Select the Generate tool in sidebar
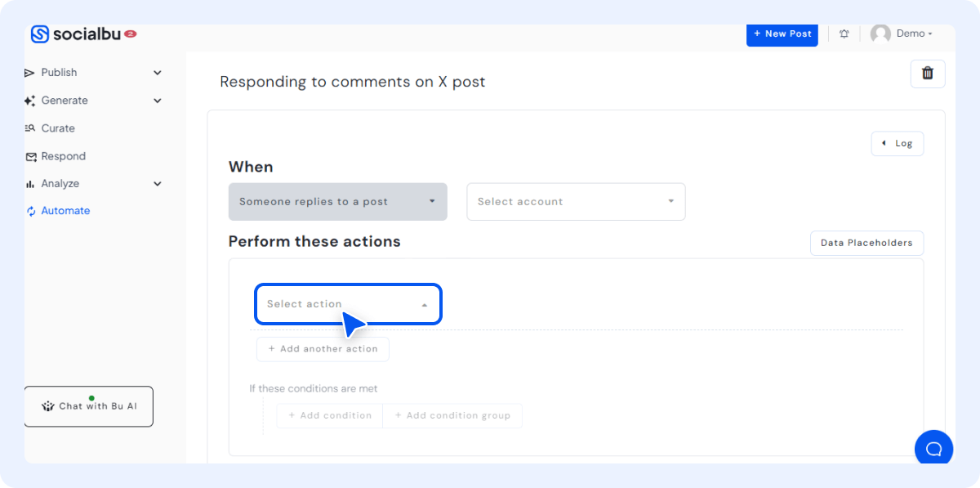The image size is (980, 488). pos(65,100)
